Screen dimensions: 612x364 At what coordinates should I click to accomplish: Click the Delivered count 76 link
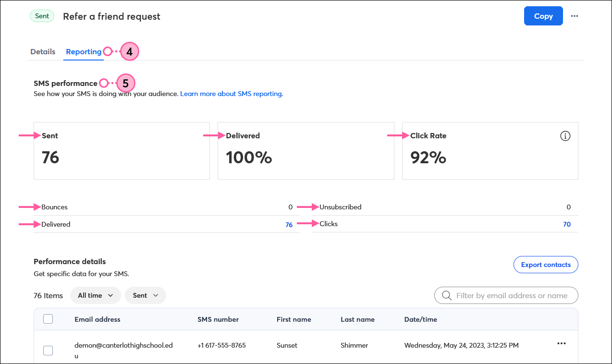[289, 225]
